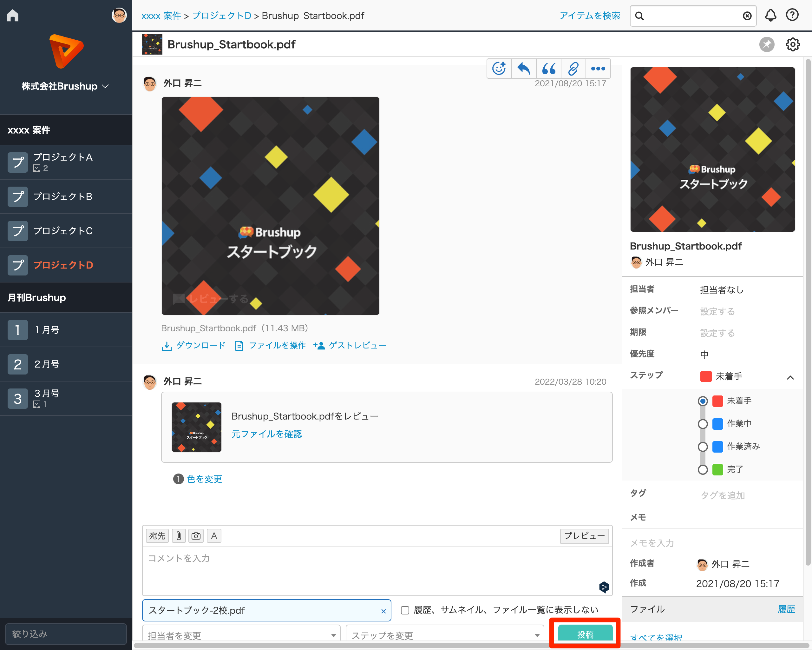Click the タグを追加 field
This screenshot has height=650, width=812.
pos(722,495)
